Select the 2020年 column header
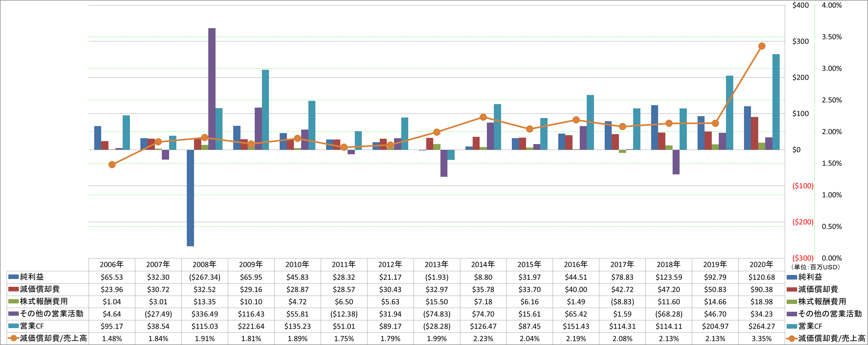 pos(761,265)
